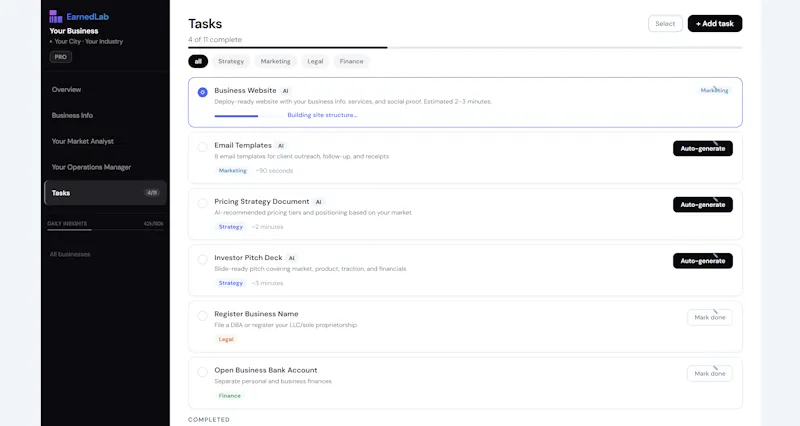800x426 pixels.
Task: Click the AI badge next to Email Templates
Action: tap(281, 146)
